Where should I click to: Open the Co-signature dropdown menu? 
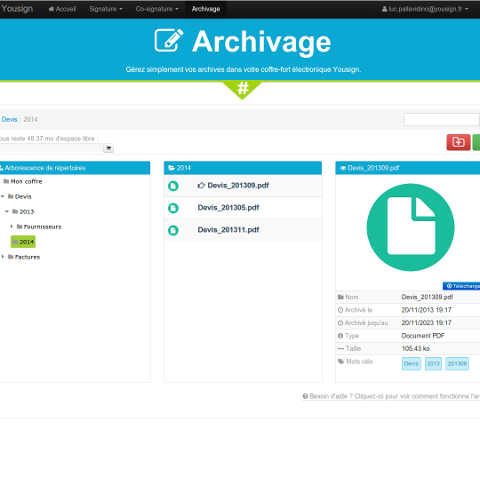coord(157,9)
